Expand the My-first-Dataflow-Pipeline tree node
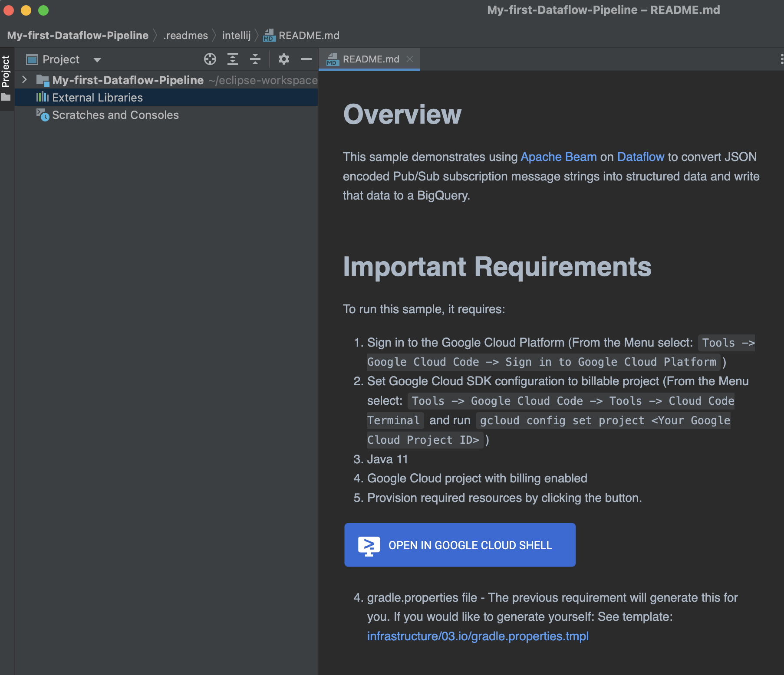 (x=25, y=80)
